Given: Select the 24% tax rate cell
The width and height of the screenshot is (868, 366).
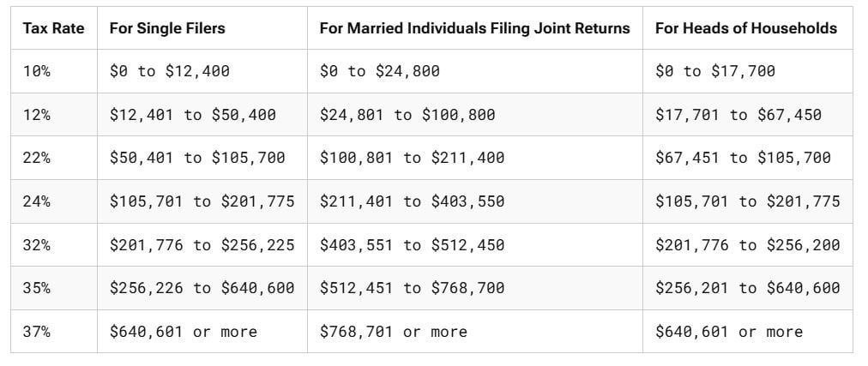Looking at the screenshot, I should (x=37, y=201).
